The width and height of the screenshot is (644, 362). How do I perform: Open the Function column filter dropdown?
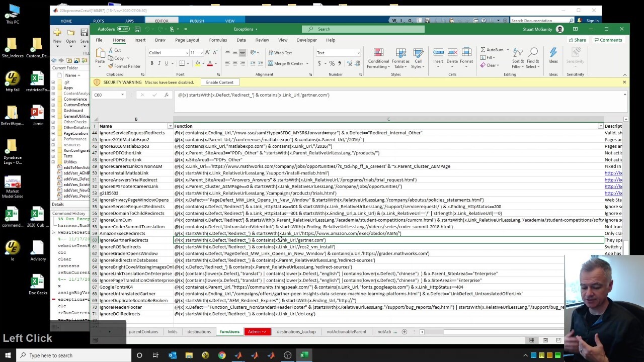point(600,126)
